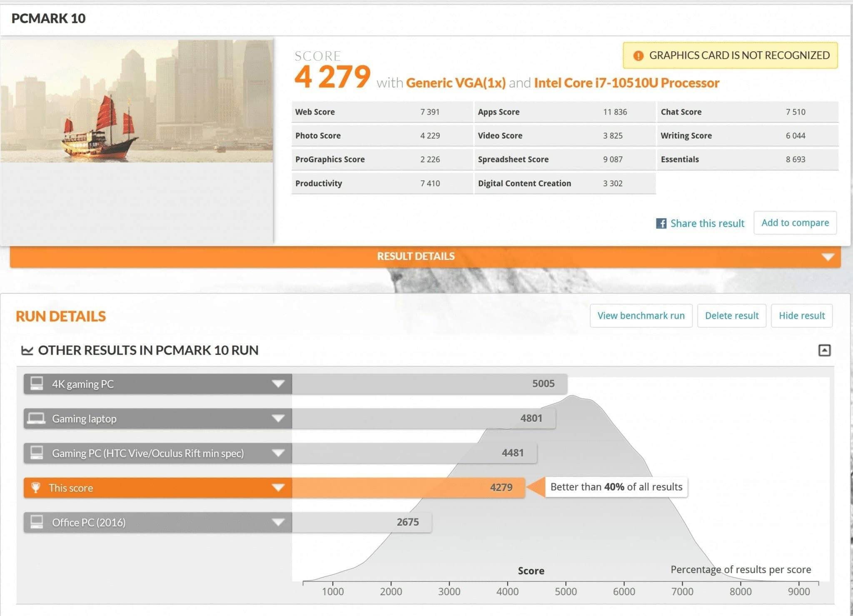Click the large overall score 4 279
This screenshot has height=616, width=853.
point(332,77)
